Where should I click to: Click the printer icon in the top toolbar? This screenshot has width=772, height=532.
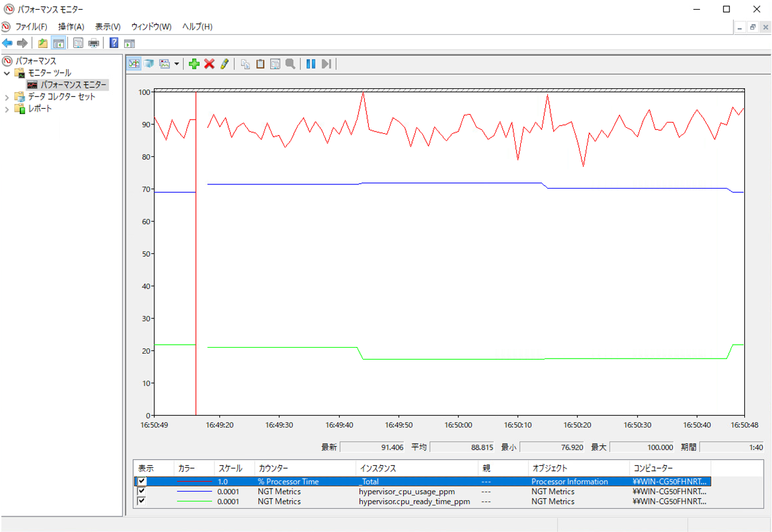[x=94, y=43]
